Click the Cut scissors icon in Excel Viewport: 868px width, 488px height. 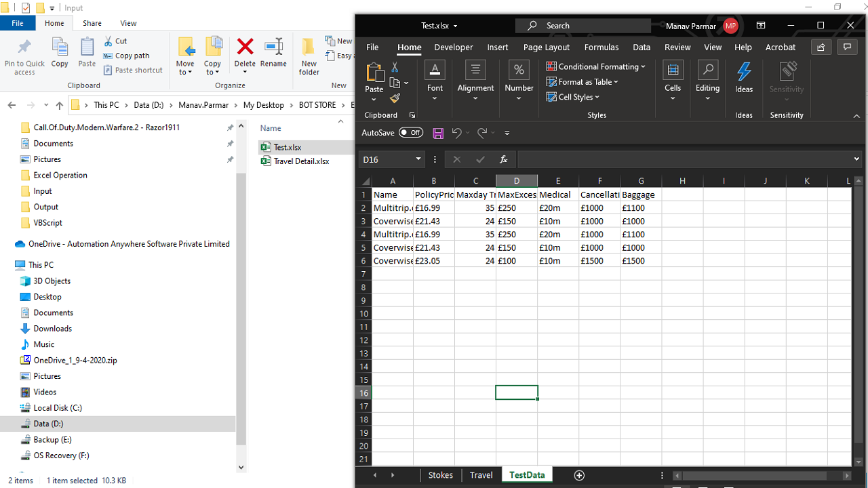click(x=395, y=68)
